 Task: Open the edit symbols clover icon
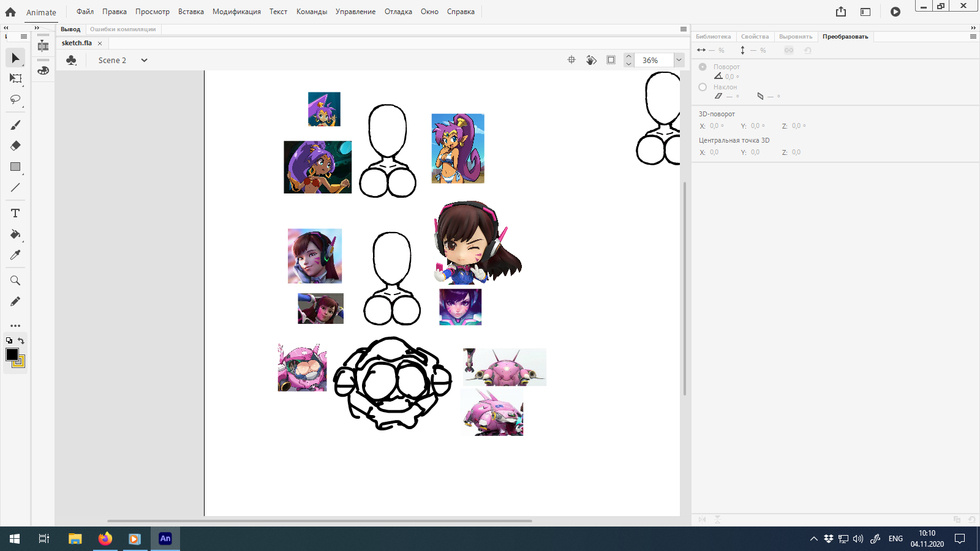pos(71,60)
